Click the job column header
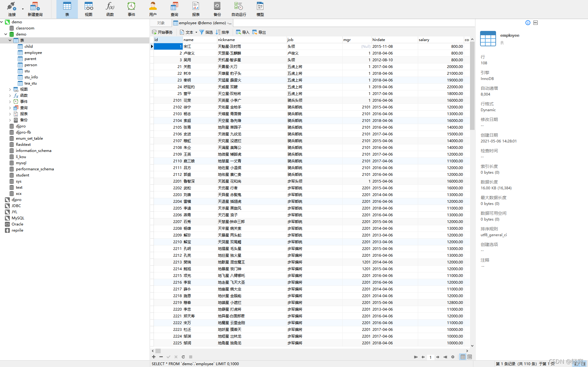This screenshot has height=367, width=588. coord(314,40)
